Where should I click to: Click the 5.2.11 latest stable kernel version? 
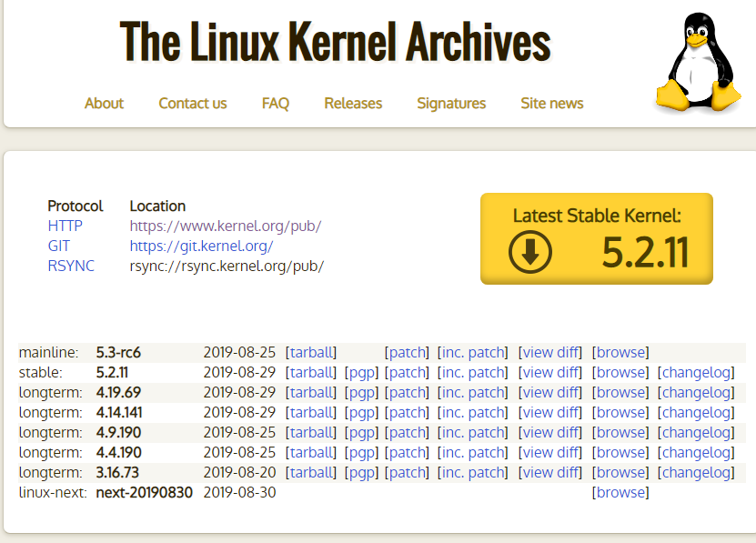coord(645,252)
